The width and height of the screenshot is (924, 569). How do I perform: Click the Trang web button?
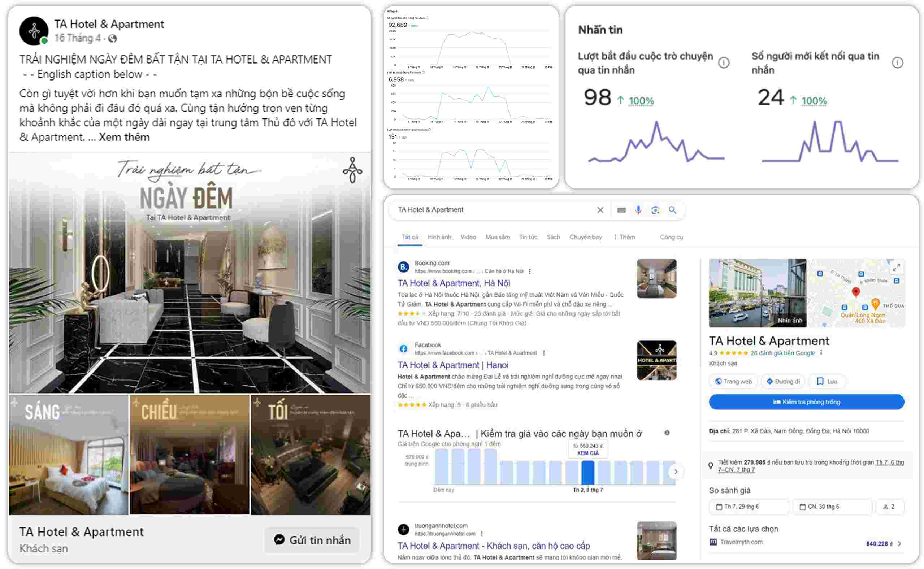(x=733, y=381)
